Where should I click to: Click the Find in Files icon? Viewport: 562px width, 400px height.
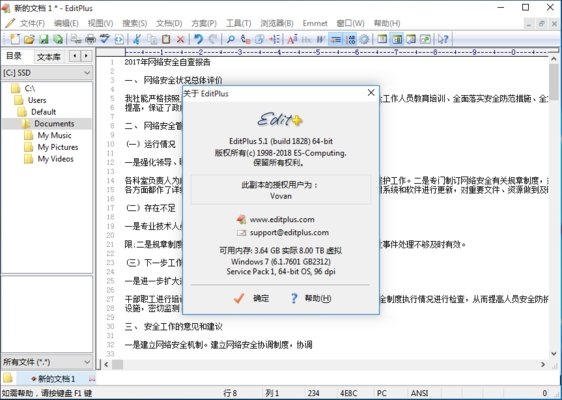[259, 39]
